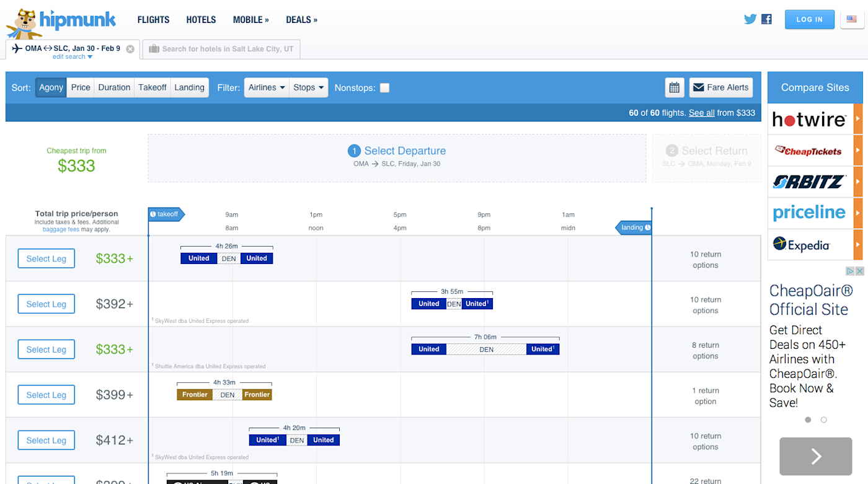868x484 pixels.
Task: Select the first carousel dot in the ad
Action: pos(808,420)
